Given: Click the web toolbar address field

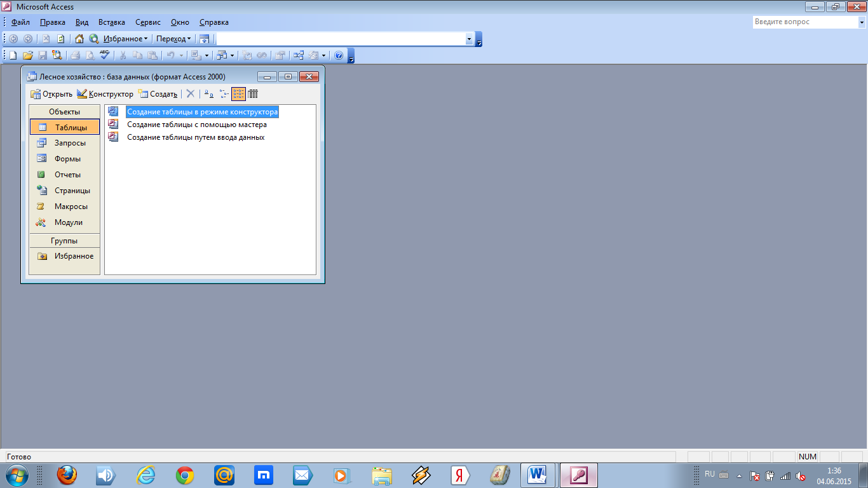Looking at the screenshot, I should [341, 39].
